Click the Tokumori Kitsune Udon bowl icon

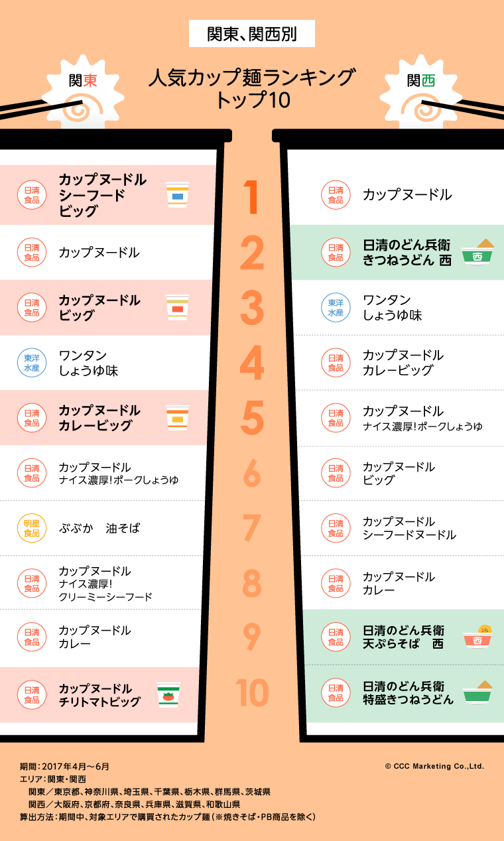coord(477,692)
